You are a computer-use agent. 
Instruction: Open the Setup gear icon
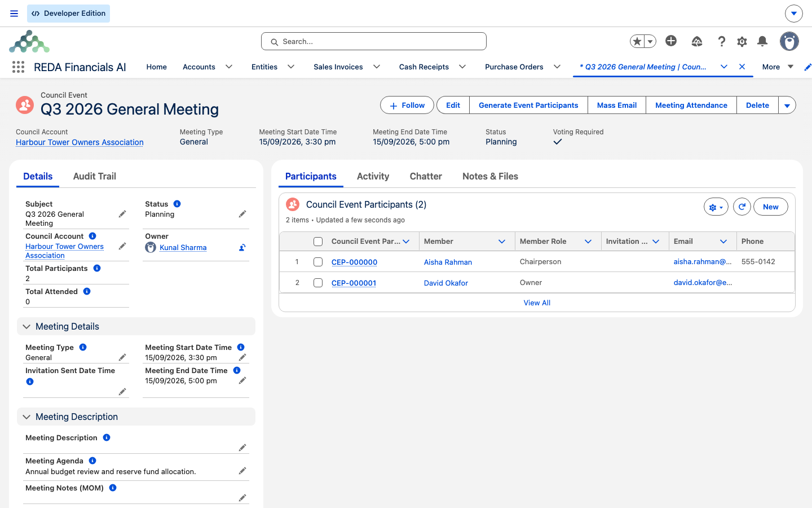click(x=742, y=41)
